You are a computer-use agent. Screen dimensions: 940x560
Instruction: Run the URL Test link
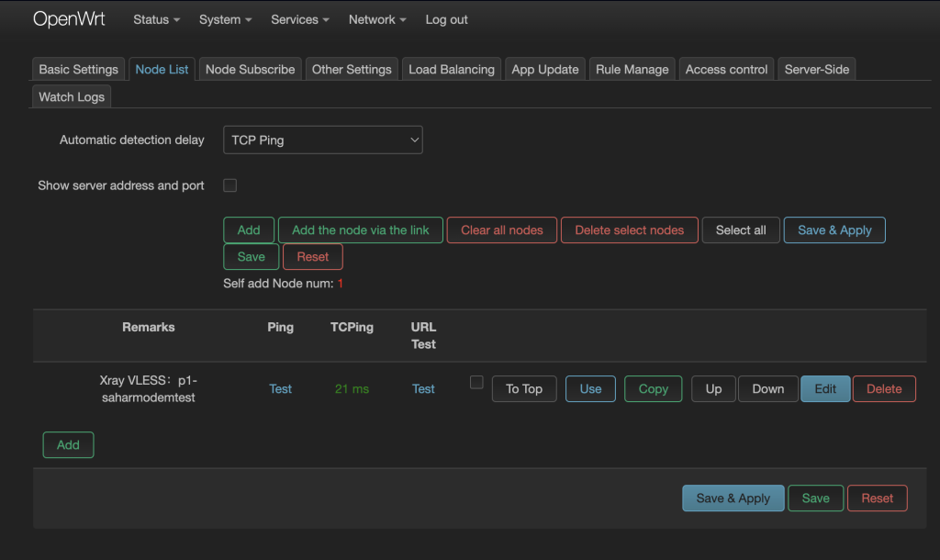[423, 388]
